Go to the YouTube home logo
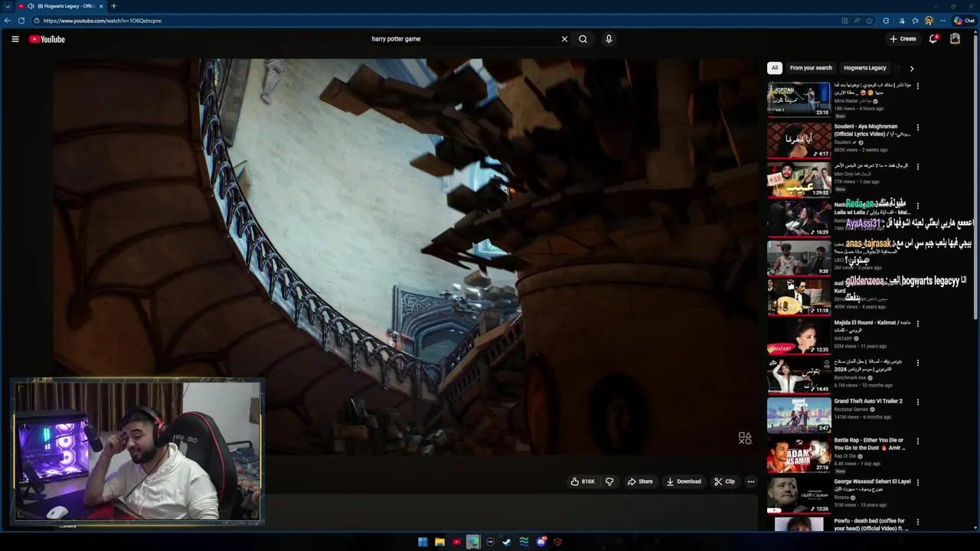Image resolution: width=980 pixels, height=551 pixels. tap(47, 39)
